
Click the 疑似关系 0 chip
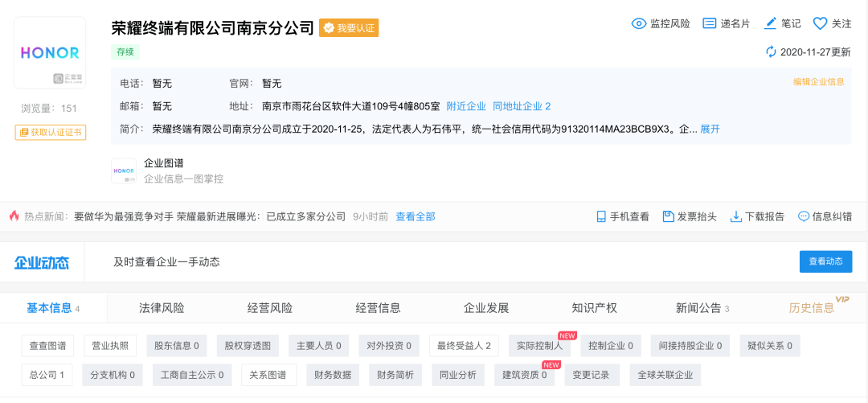pyautogui.click(x=770, y=346)
